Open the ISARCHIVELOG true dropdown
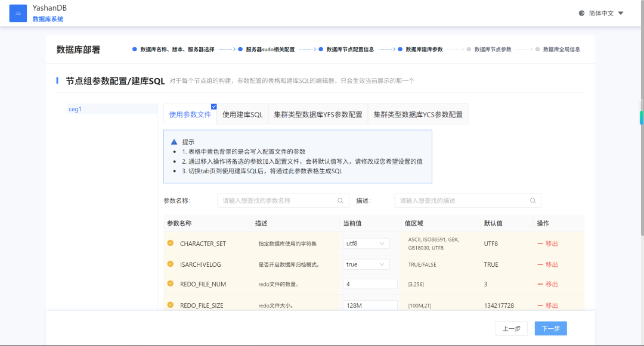Screen dimensions: 644x346 click(366, 264)
